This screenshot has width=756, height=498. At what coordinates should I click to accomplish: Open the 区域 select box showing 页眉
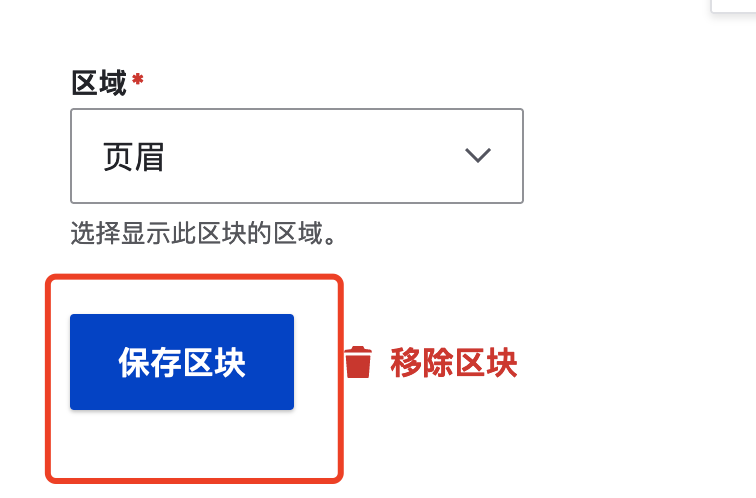click(297, 156)
